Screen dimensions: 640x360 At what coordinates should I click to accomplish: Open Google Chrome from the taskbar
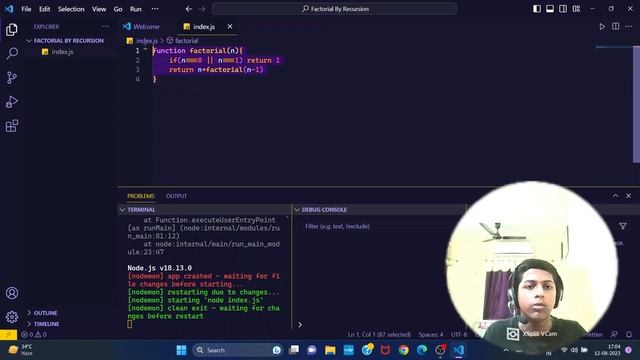pos(404,350)
